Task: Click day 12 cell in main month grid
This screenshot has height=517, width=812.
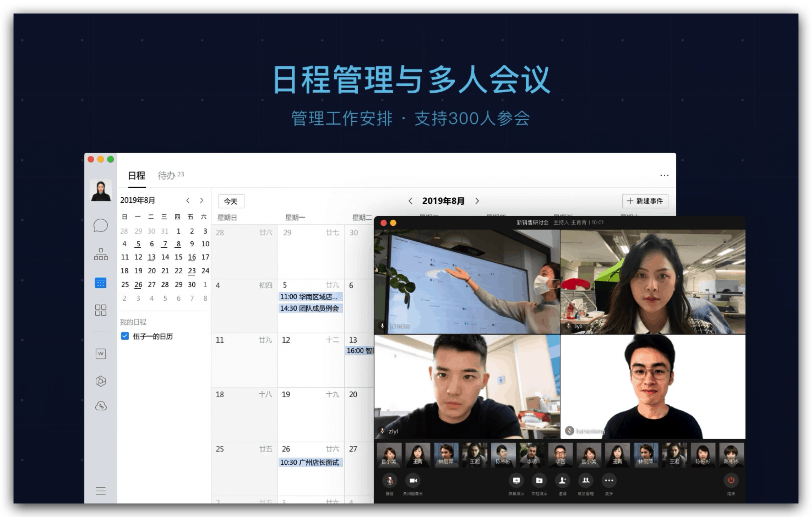Action: pos(311,360)
